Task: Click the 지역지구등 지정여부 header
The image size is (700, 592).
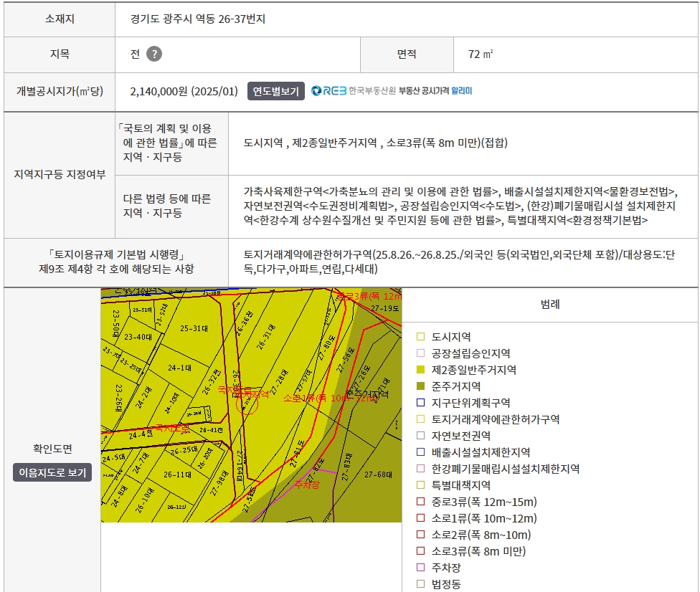Action: pyautogui.click(x=60, y=174)
